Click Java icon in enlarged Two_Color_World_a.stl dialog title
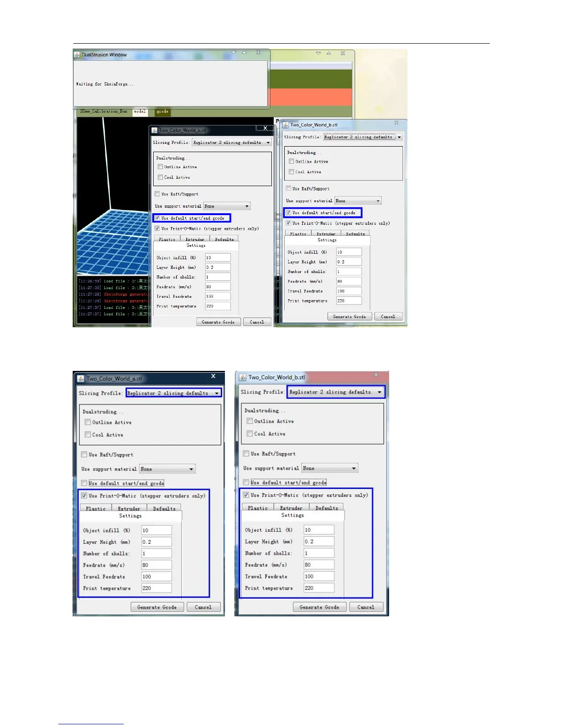 [81, 379]
